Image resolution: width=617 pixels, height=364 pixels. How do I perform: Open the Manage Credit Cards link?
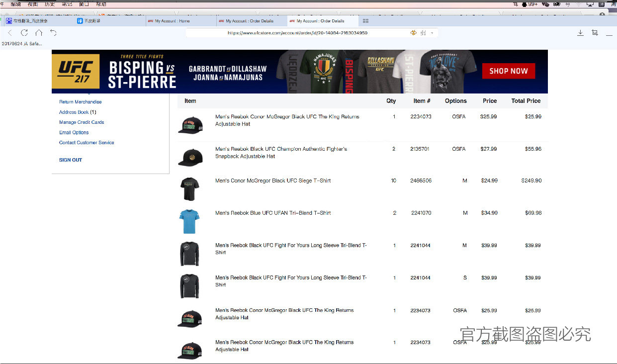[x=82, y=122]
